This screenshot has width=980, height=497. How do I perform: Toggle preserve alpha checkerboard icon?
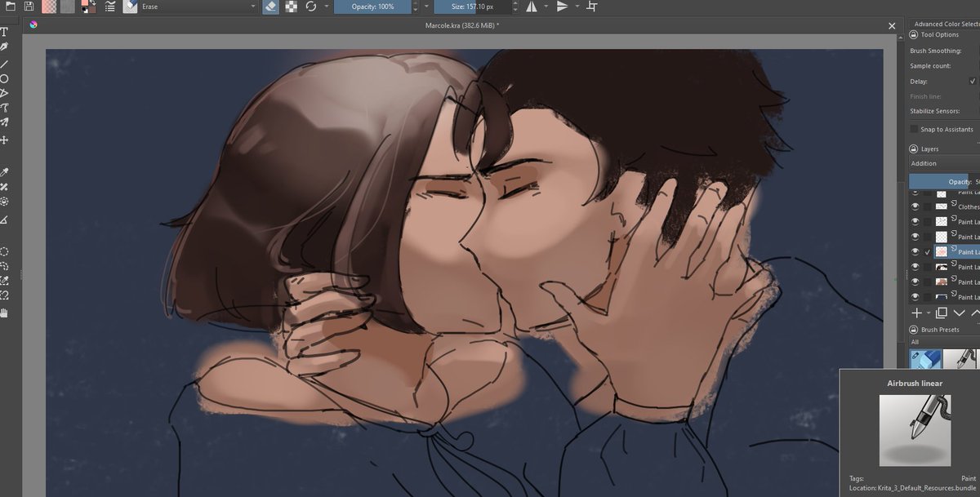click(291, 7)
